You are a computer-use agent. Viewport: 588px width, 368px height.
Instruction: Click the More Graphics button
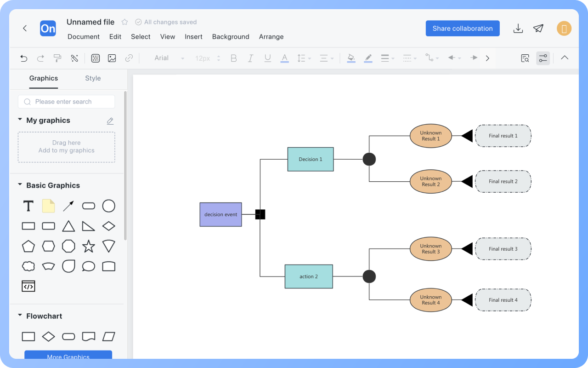click(x=68, y=356)
